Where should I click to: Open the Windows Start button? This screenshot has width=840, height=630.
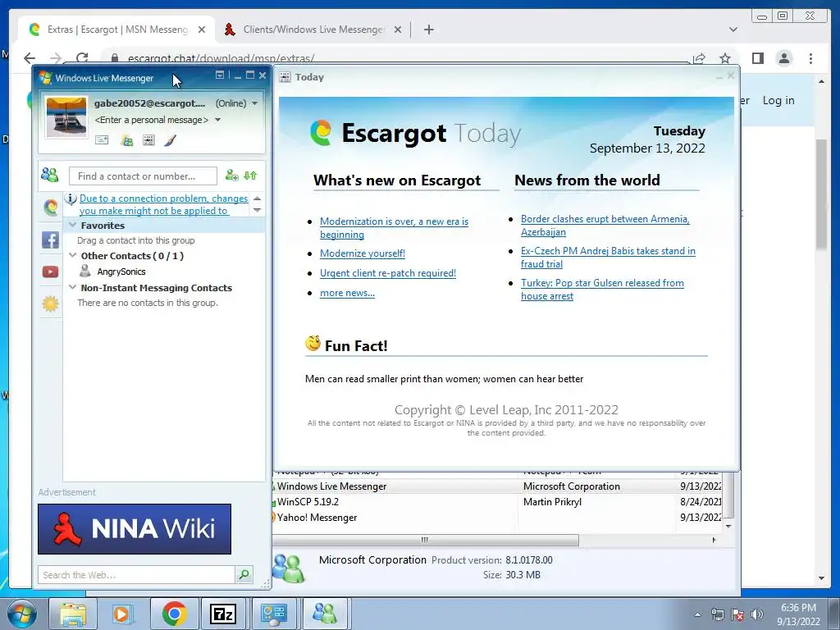(21, 614)
